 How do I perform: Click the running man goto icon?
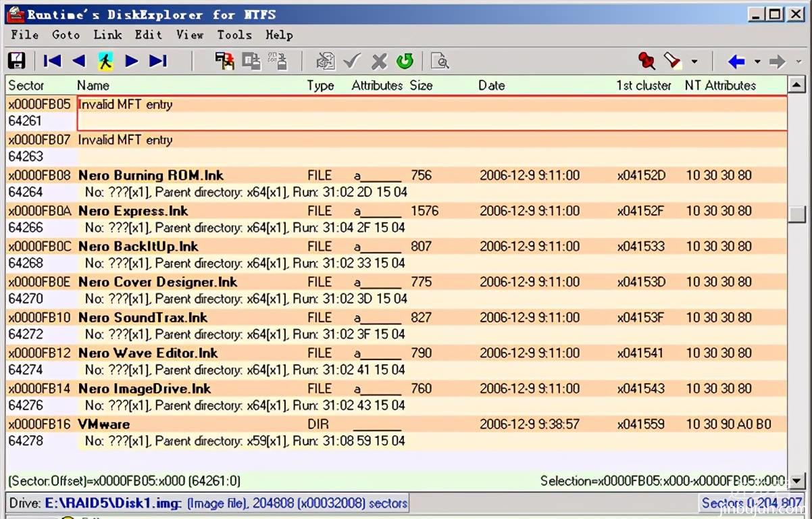click(105, 61)
